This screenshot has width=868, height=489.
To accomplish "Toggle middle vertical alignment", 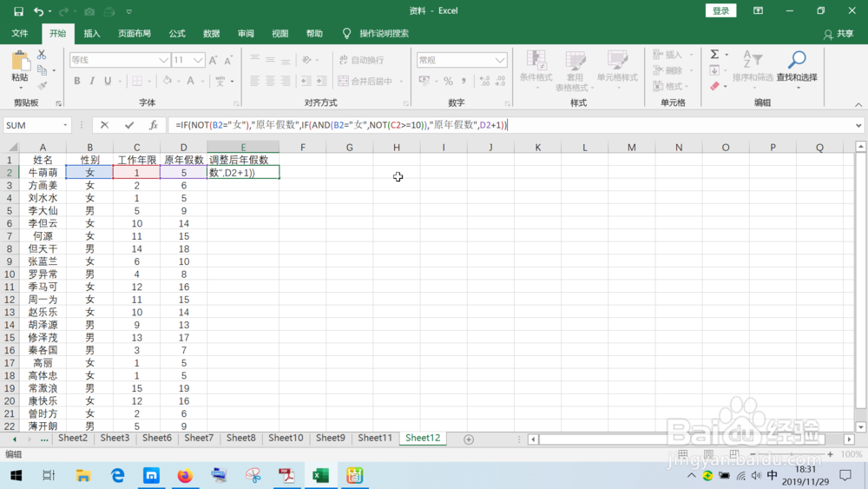I will point(270,60).
